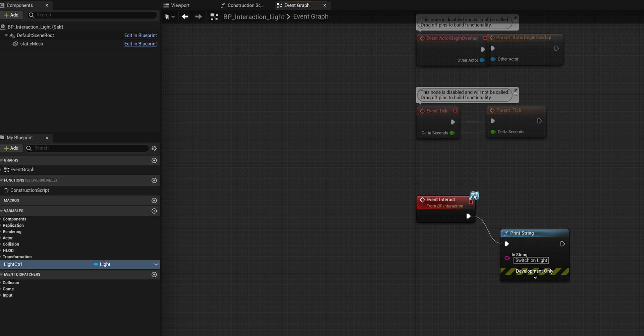Click exec output pin of Parent: Tick
Screen dimensions: 644x336
pos(540,121)
